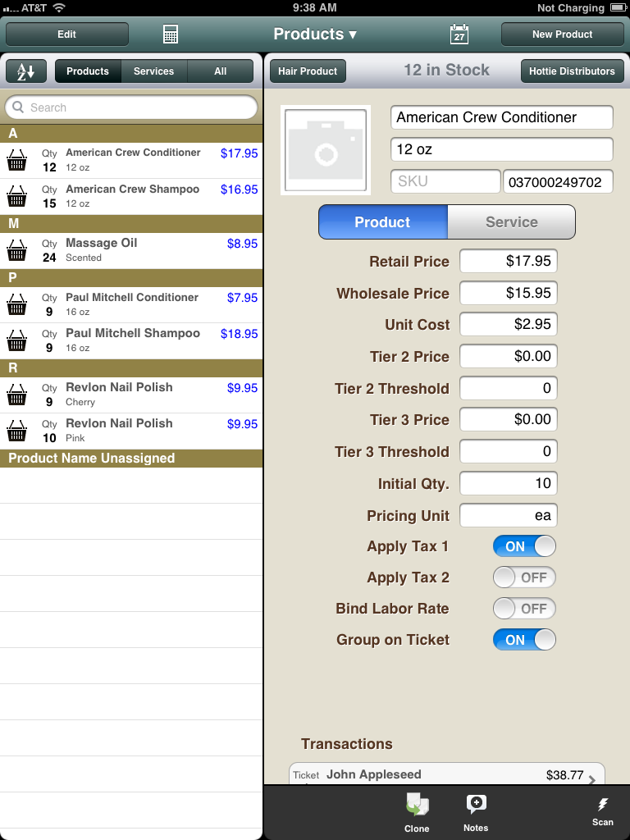Edit the Pricing Unit field
This screenshot has height=840, width=630.
coord(509,515)
